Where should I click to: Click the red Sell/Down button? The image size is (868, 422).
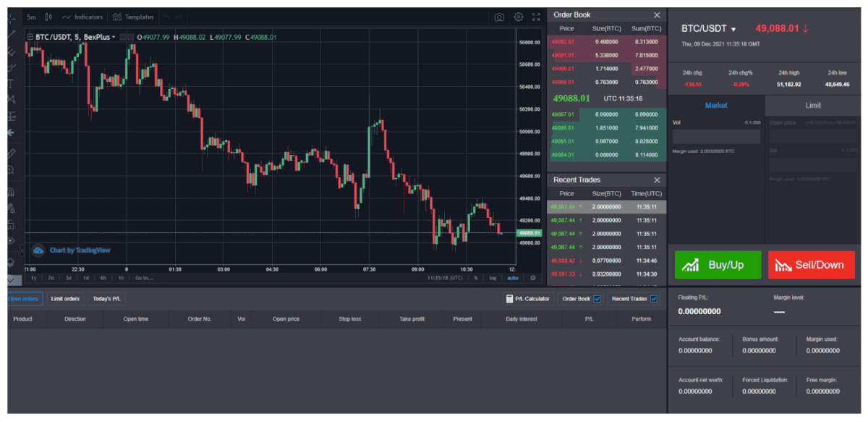click(x=811, y=265)
